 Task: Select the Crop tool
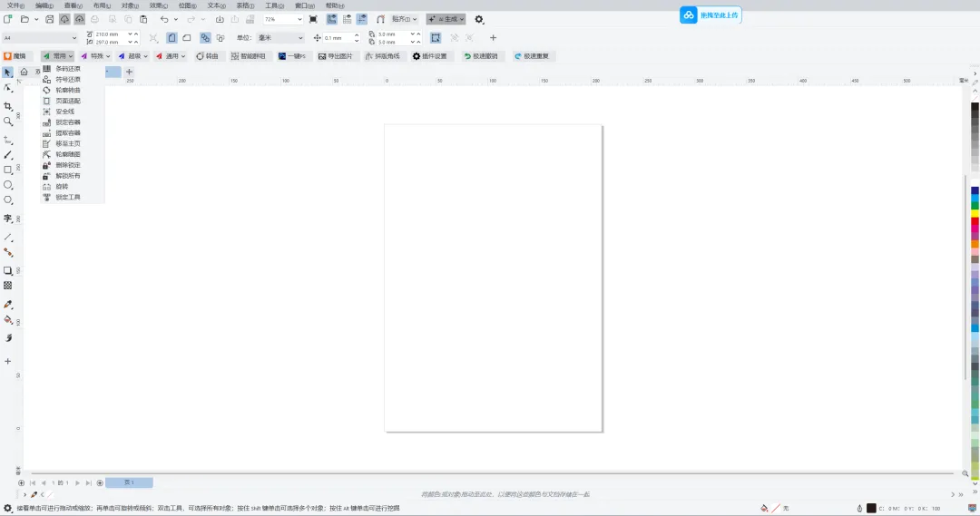(x=7, y=106)
